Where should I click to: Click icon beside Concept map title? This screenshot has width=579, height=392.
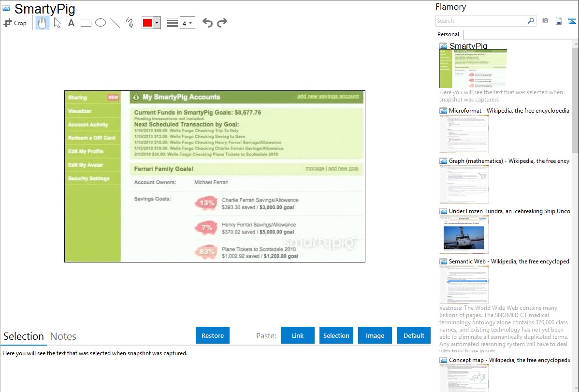(x=444, y=360)
